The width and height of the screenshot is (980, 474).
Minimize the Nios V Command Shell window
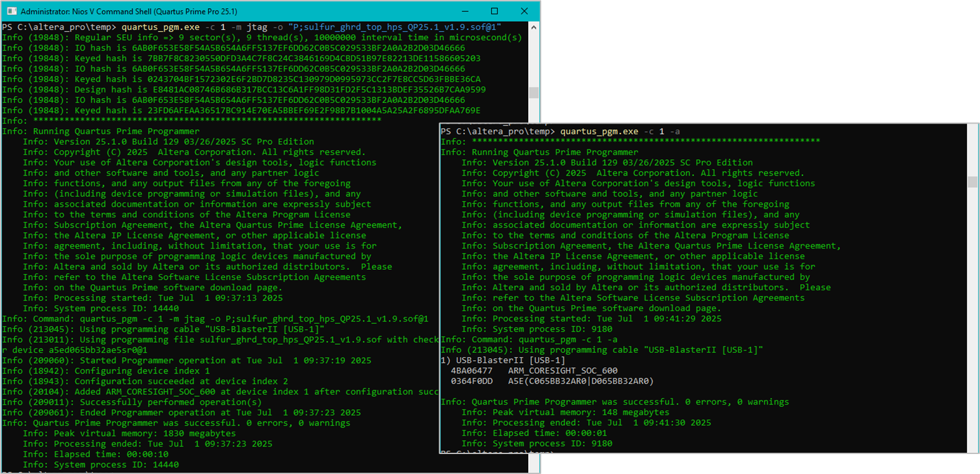[466, 11]
